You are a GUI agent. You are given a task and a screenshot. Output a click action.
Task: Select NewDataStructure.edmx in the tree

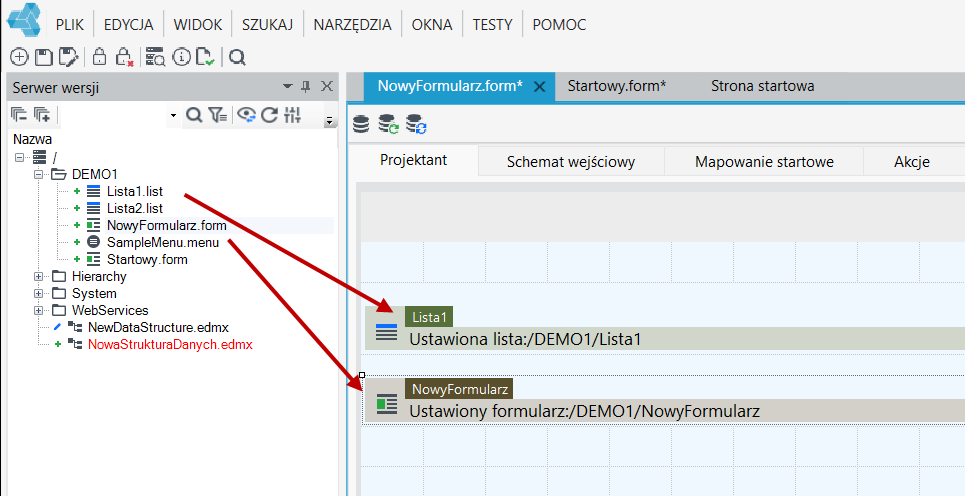158,327
